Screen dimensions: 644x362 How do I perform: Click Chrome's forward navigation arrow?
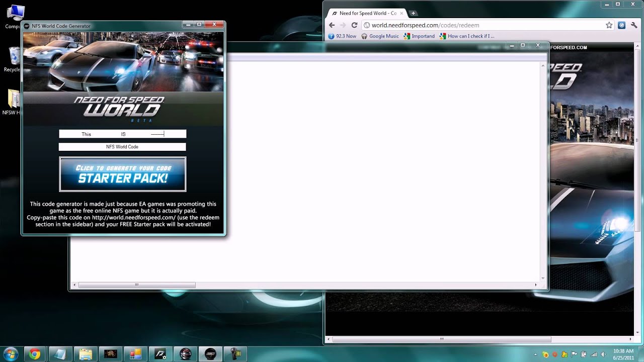(343, 25)
